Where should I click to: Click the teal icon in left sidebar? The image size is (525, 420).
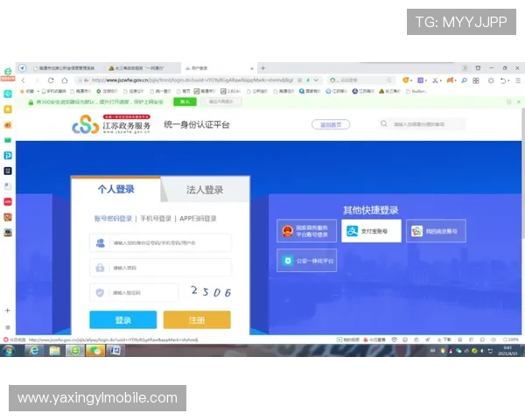point(8,94)
